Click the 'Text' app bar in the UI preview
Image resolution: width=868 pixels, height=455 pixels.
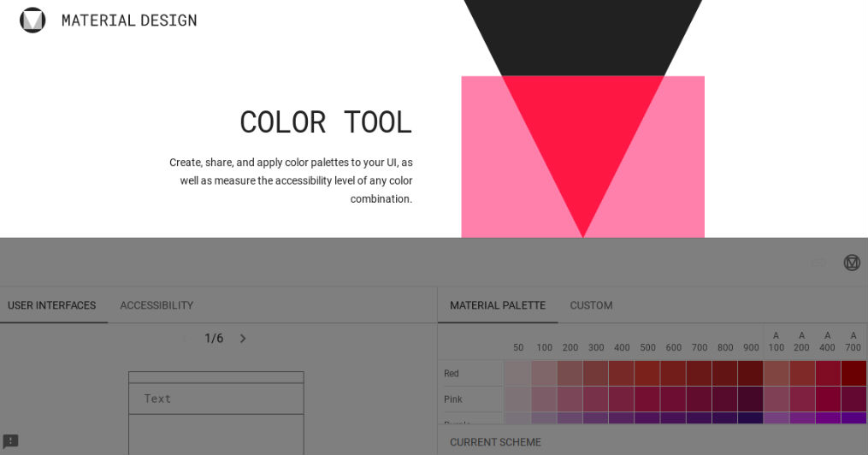click(216, 399)
